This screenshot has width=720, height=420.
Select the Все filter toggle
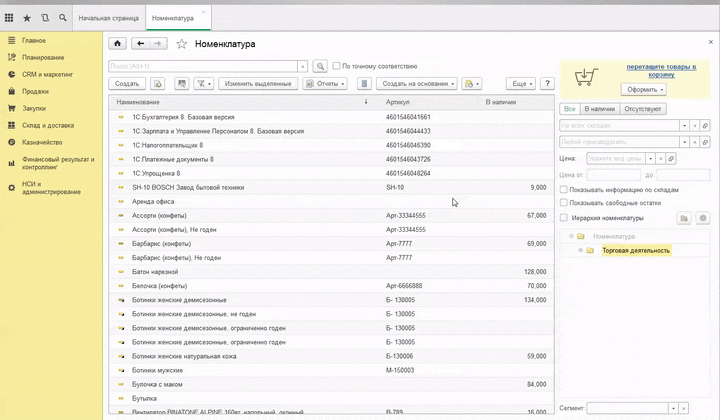pos(569,109)
